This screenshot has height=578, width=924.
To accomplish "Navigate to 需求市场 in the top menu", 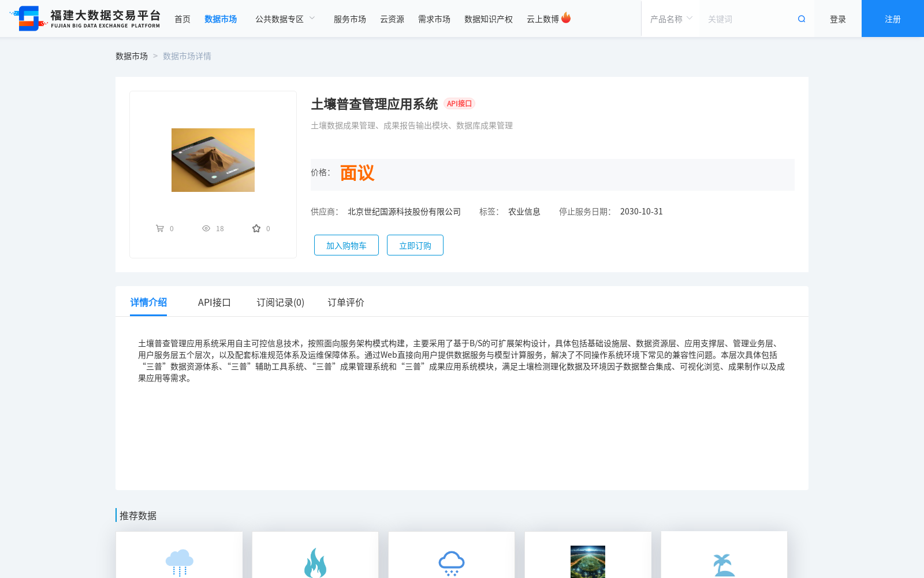I will [x=434, y=18].
